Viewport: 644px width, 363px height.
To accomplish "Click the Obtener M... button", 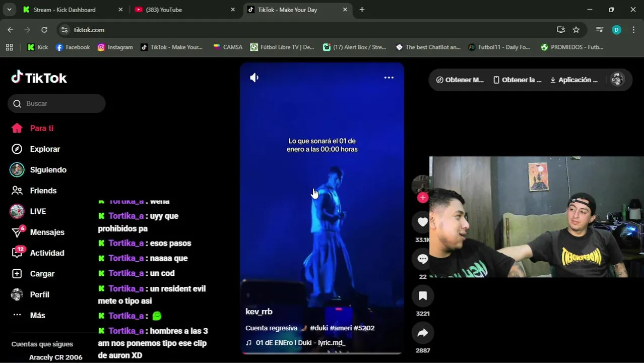I will coord(460,80).
